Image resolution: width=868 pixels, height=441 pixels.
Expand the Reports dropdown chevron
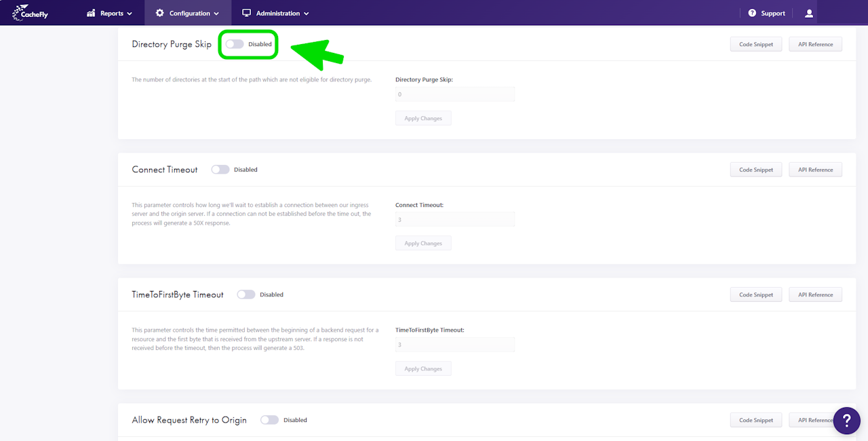[x=130, y=14]
